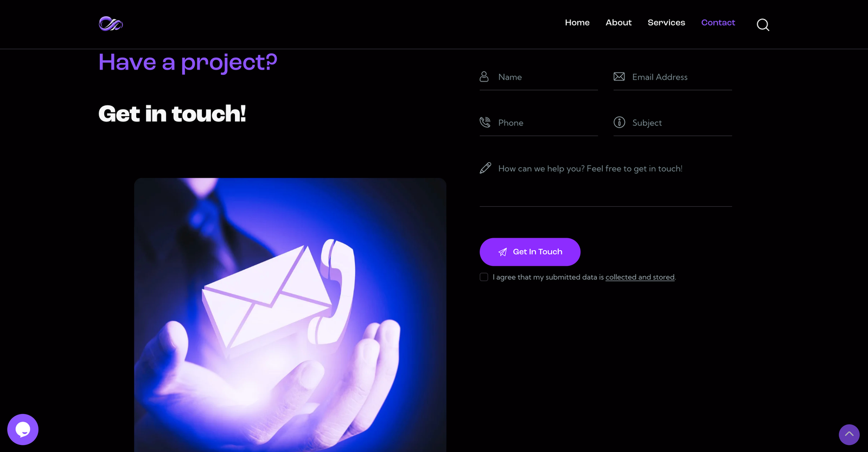This screenshot has height=452, width=868.
Task: Click the pencil icon beside the message box
Action: (485, 168)
